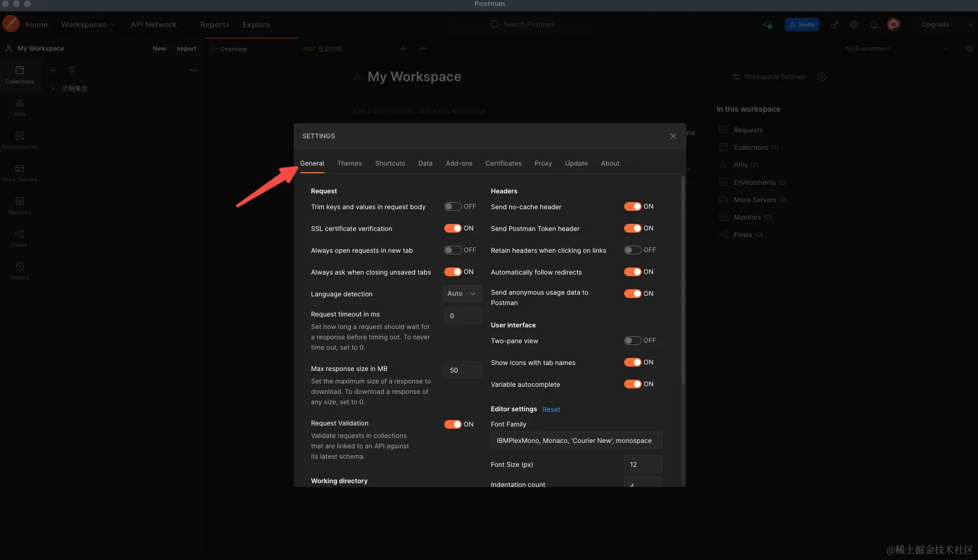Toggle Trim keys and values in request body
Viewport: 978px width, 560px height.
tap(452, 206)
